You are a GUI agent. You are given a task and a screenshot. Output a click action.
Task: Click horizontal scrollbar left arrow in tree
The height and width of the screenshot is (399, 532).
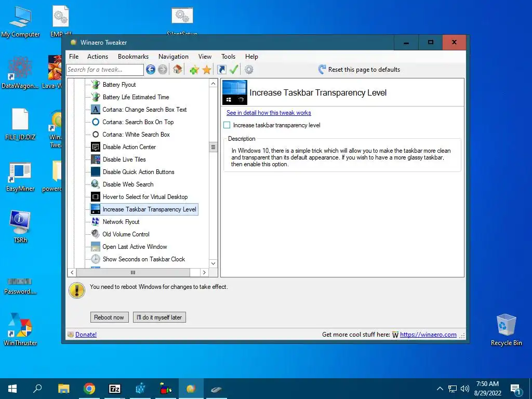[72, 272]
